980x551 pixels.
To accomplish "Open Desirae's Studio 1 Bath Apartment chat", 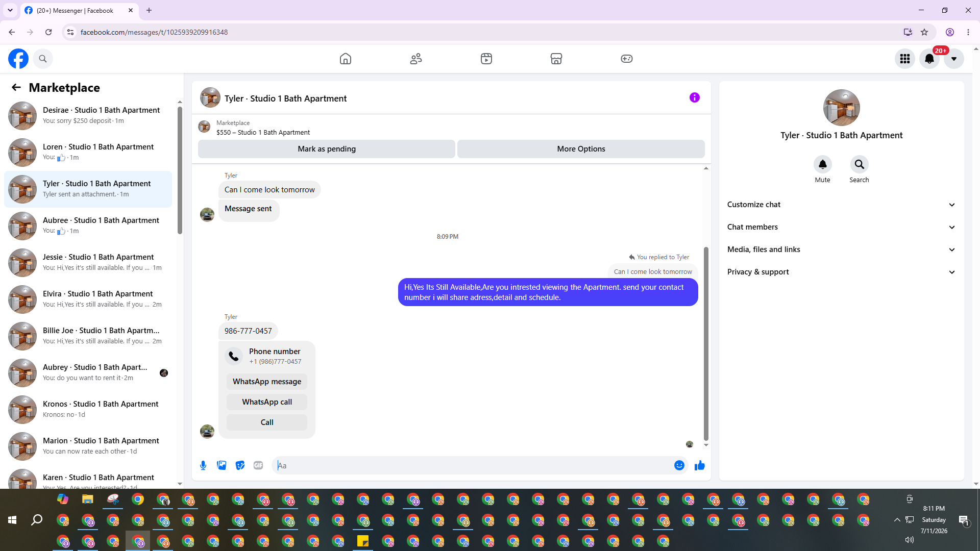I will [x=88, y=116].
